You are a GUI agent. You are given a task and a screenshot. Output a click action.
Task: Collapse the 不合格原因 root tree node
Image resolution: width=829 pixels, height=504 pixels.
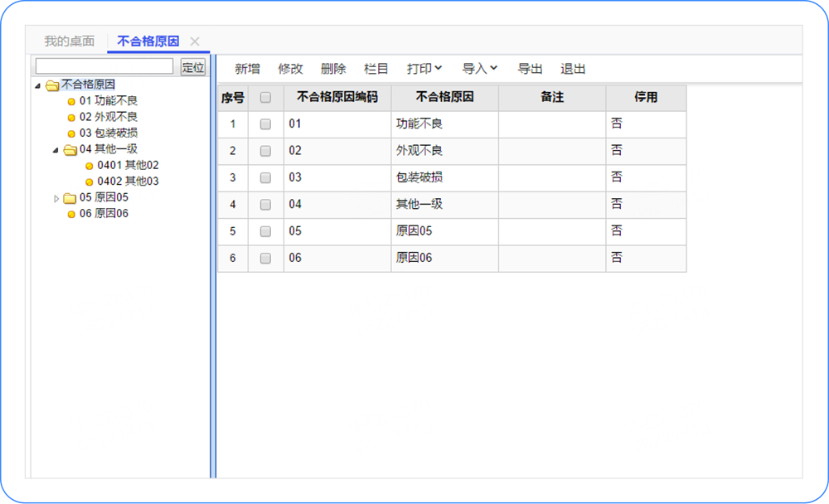click(x=38, y=85)
